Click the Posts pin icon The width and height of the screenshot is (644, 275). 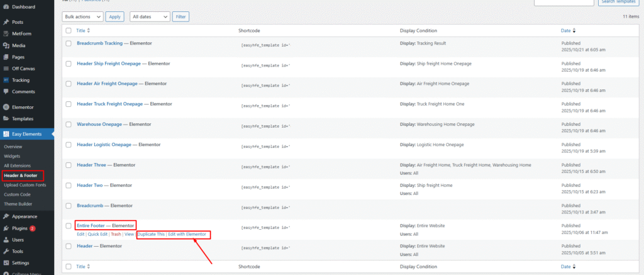pyautogui.click(x=6, y=22)
